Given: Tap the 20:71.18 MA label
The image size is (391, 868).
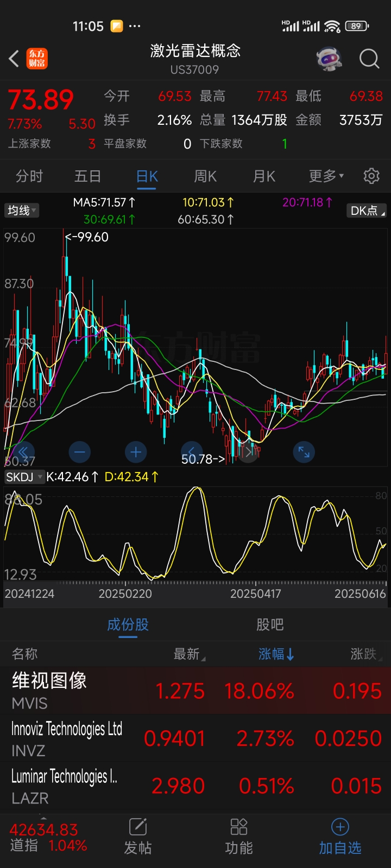Looking at the screenshot, I should point(308,202).
